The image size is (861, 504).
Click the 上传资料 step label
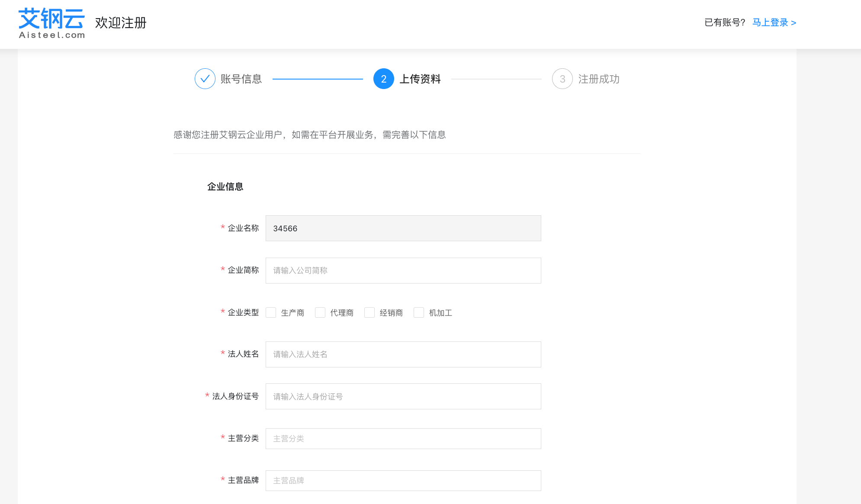(420, 79)
